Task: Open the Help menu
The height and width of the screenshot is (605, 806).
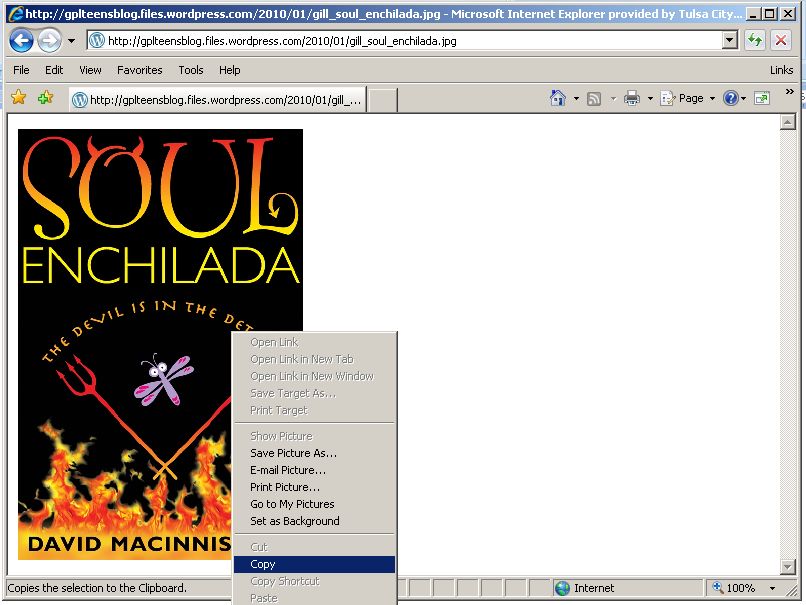Action: (x=229, y=70)
